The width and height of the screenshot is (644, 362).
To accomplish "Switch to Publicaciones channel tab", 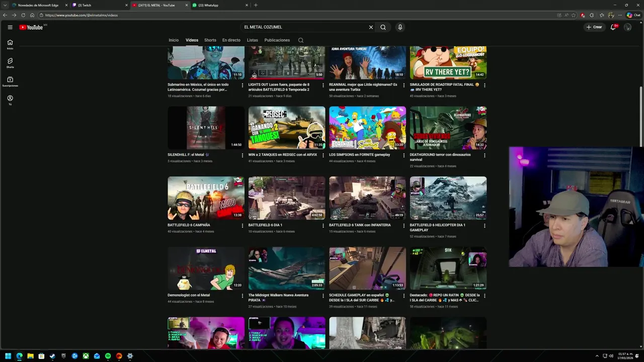I will click(277, 40).
